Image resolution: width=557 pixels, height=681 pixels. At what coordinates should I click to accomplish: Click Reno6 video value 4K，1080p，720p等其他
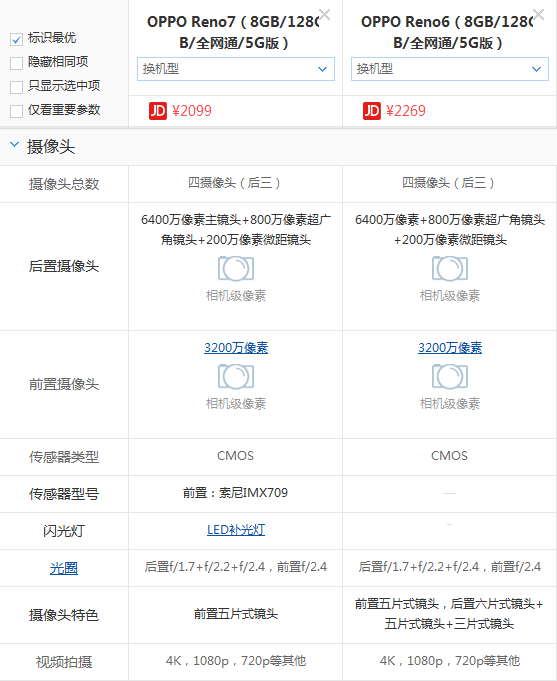point(450,661)
